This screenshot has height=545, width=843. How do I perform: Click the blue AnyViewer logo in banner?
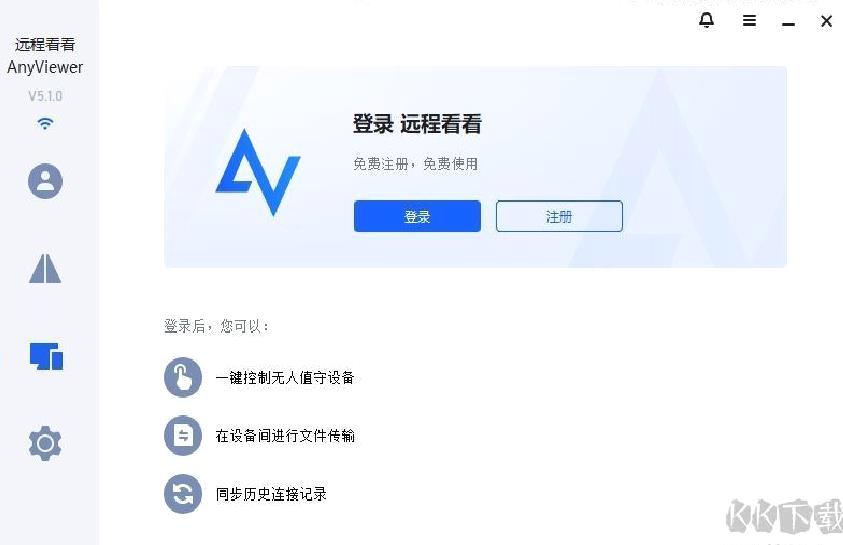click(258, 172)
